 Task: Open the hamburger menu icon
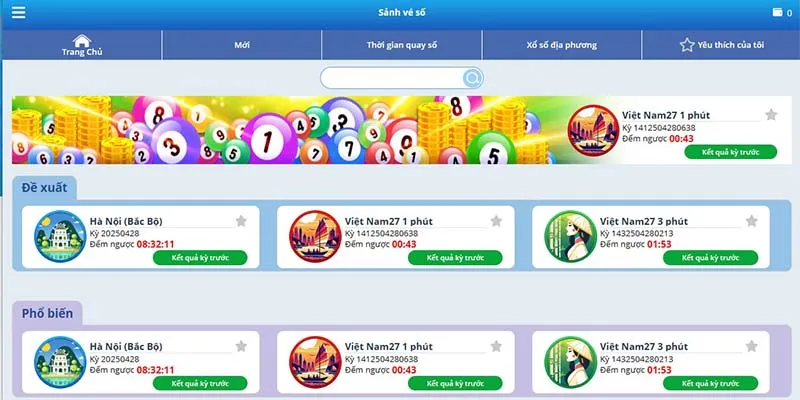point(18,12)
